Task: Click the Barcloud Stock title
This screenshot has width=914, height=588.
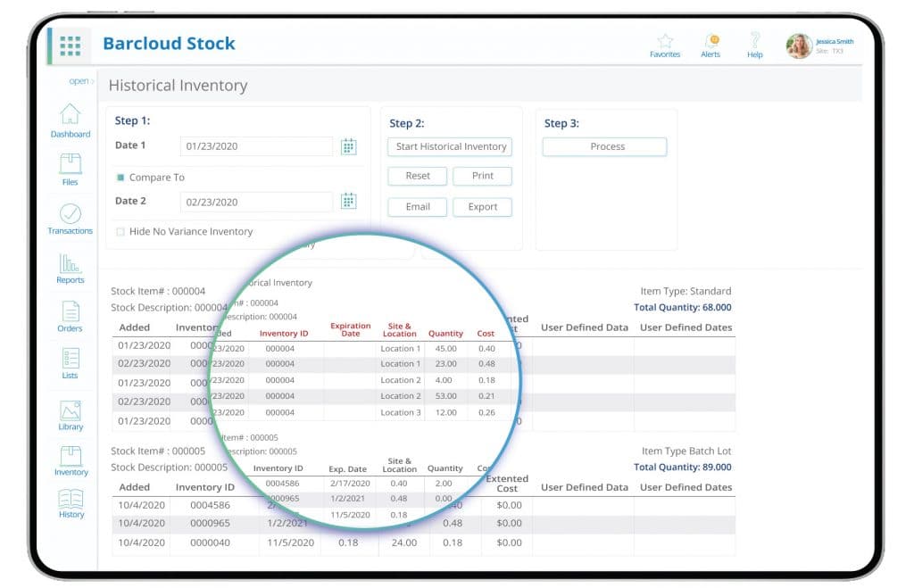Action: point(169,43)
